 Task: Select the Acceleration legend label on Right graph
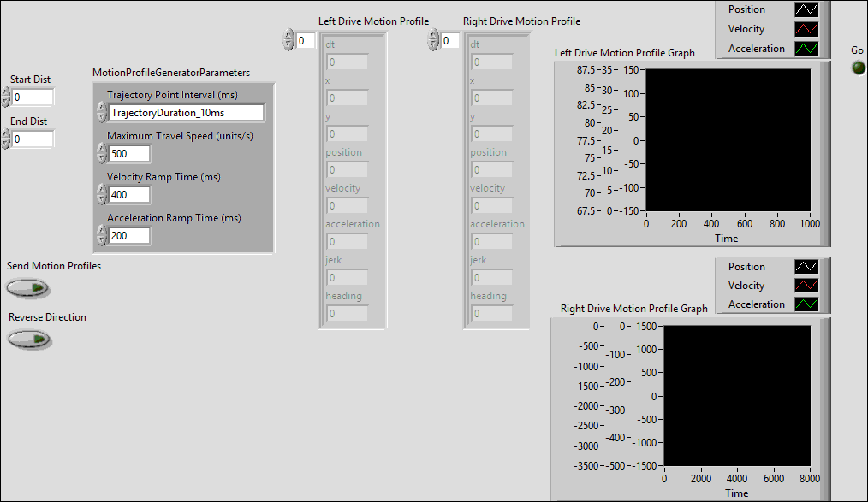(x=757, y=304)
